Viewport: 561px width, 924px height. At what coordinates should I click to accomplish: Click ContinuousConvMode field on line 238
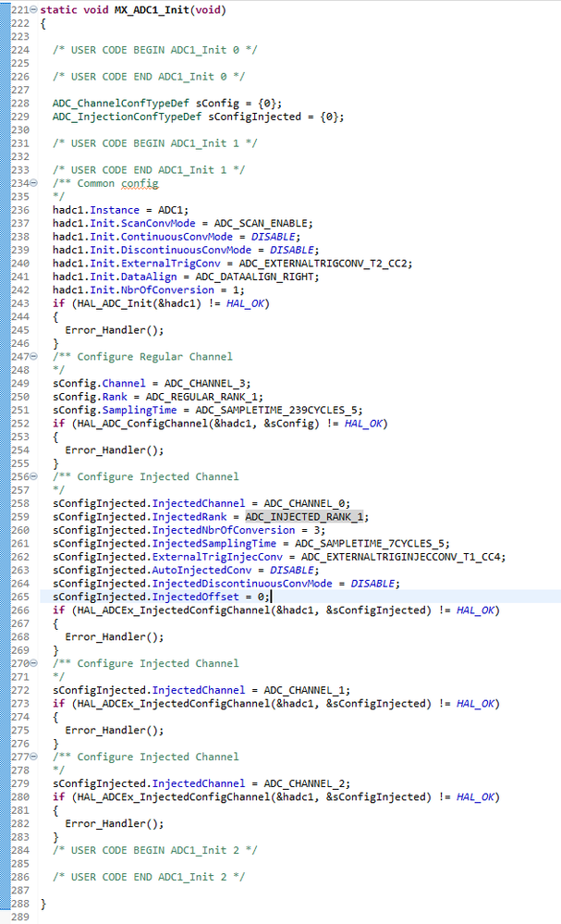[x=177, y=237]
